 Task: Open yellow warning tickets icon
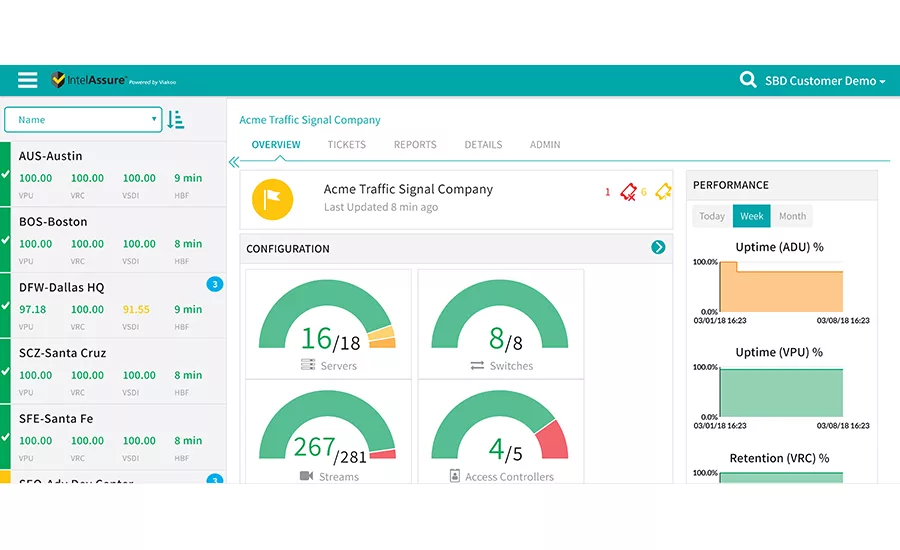664,191
